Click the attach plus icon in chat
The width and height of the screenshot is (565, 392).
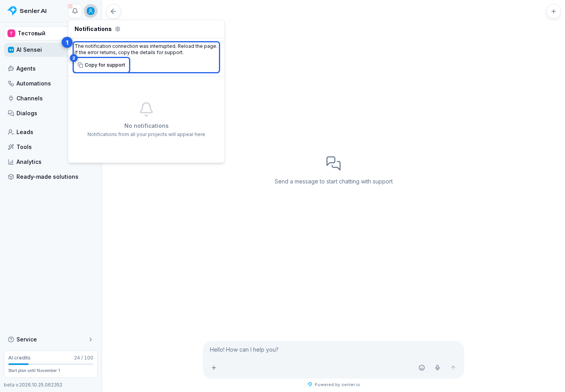coord(214,368)
